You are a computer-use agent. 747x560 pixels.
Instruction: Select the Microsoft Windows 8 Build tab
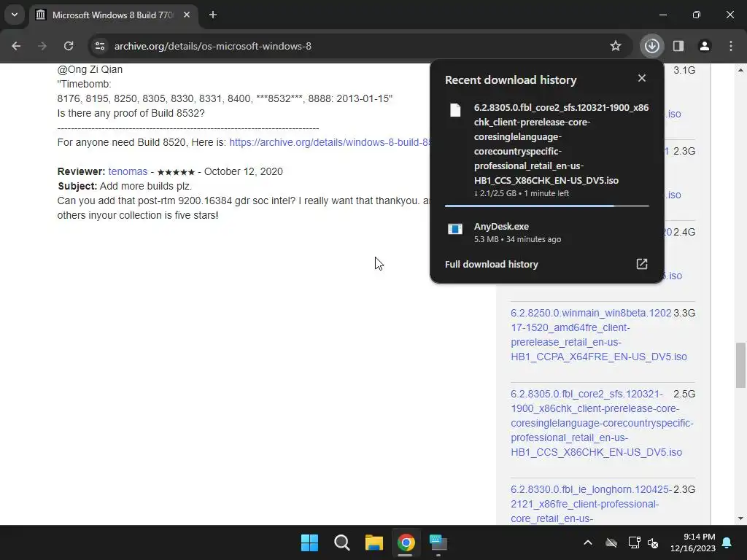tap(112, 15)
